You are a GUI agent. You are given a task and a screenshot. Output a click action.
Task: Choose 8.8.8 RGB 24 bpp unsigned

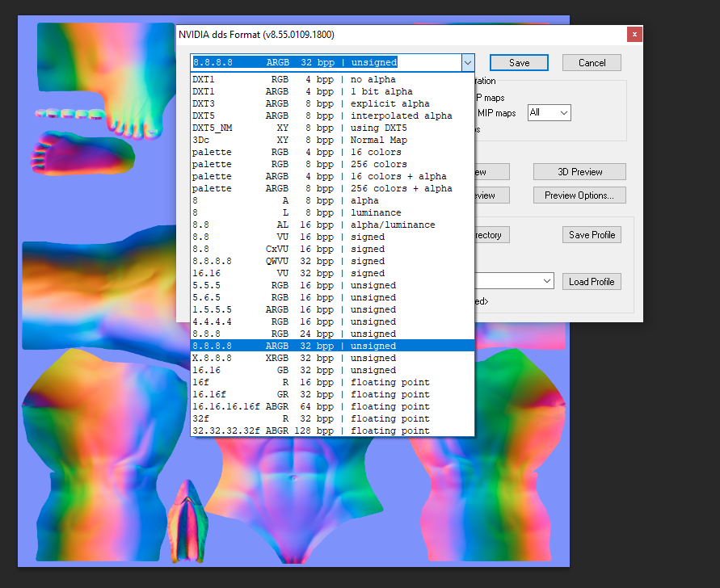tap(332, 334)
